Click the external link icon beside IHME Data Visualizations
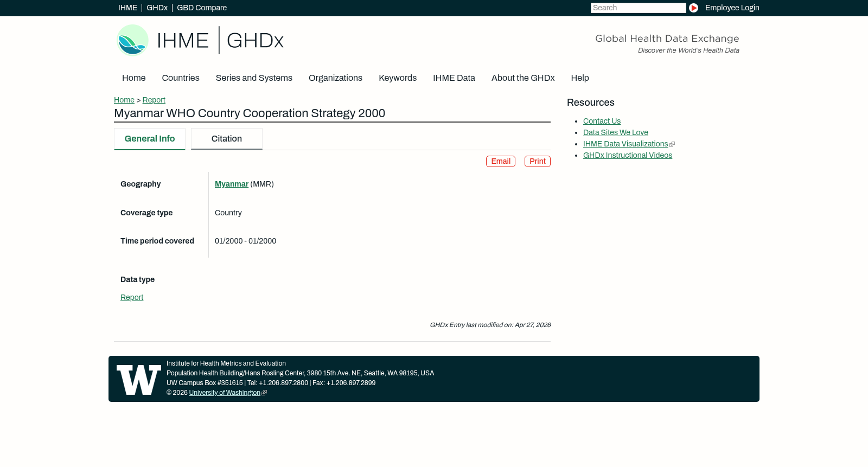 [672, 144]
